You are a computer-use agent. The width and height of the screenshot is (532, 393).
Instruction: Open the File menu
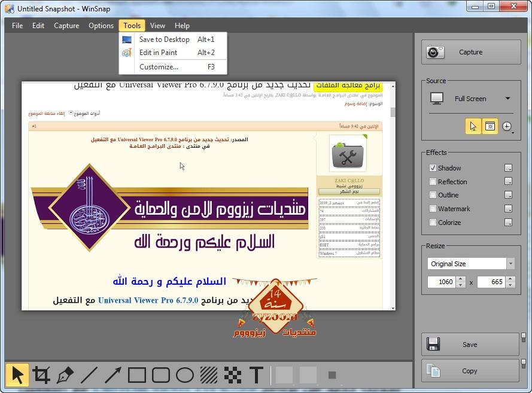click(17, 26)
